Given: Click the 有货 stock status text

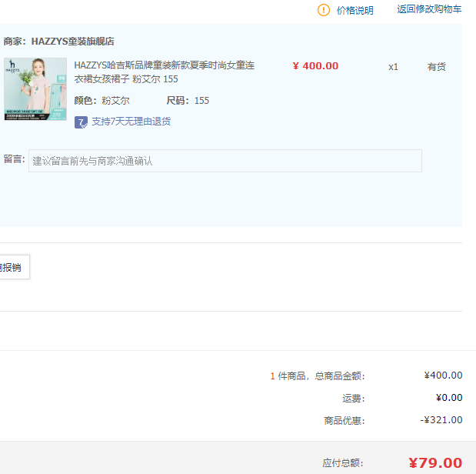Looking at the screenshot, I should pos(436,67).
